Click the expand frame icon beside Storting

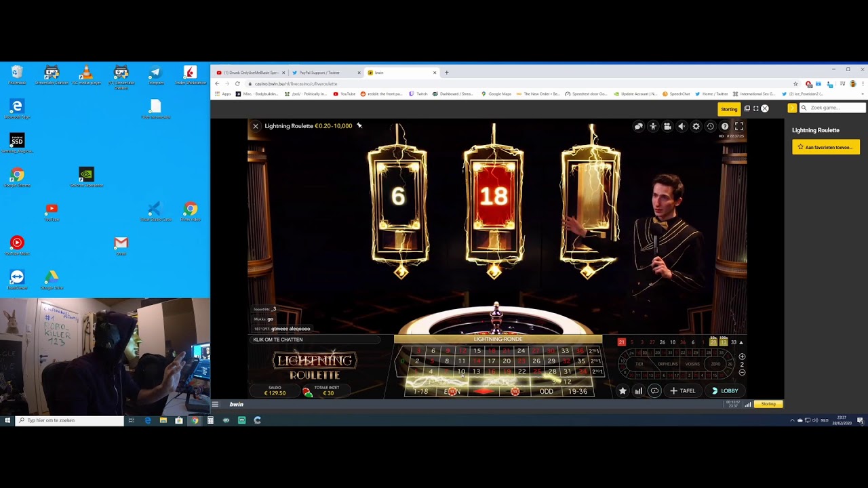(x=756, y=108)
